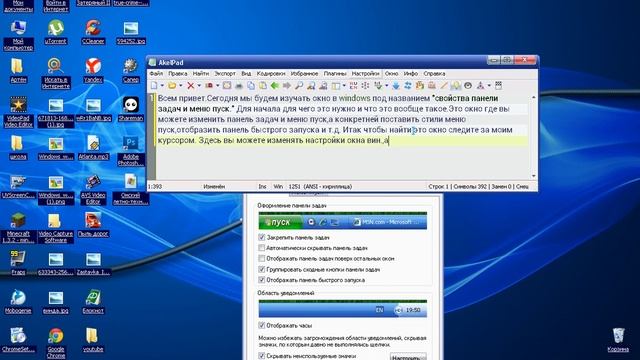Image resolution: width=640 pixels, height=360 pixels.
Task: Click the '1:393' position in status bar
Action: click(155, 187)
